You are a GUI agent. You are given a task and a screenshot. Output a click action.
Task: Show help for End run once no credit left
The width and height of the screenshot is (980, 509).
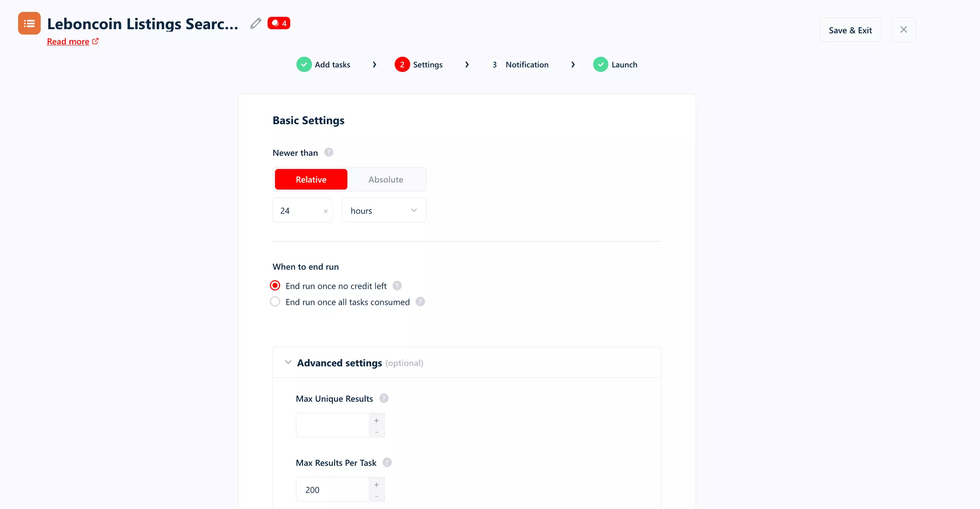point(397,285)
